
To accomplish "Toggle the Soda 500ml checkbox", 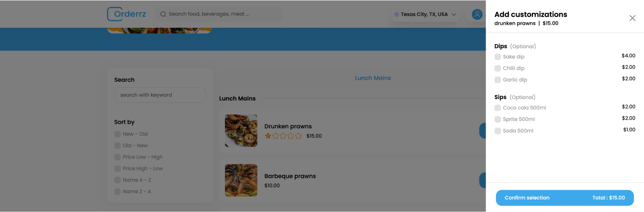I will click(x=498, y=131).
